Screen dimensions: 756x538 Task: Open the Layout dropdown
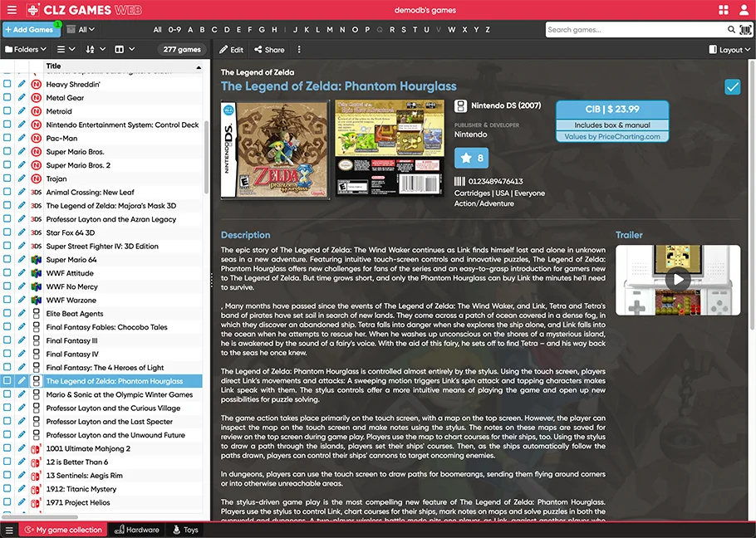pos(729,50)
